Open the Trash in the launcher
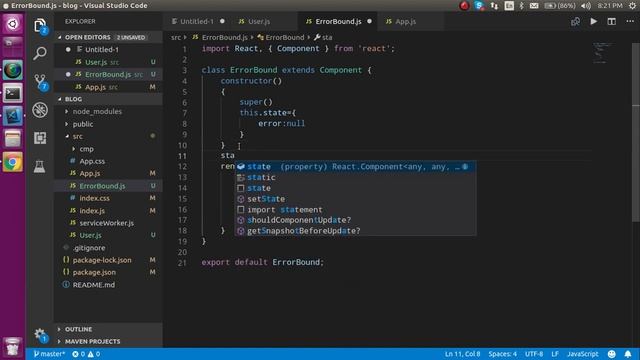The width and height of the screenshot is (640, 360). (13, 347)
